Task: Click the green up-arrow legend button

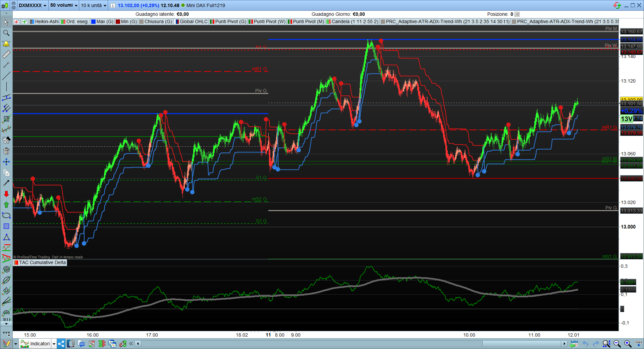Action: [x=24, y=21]
